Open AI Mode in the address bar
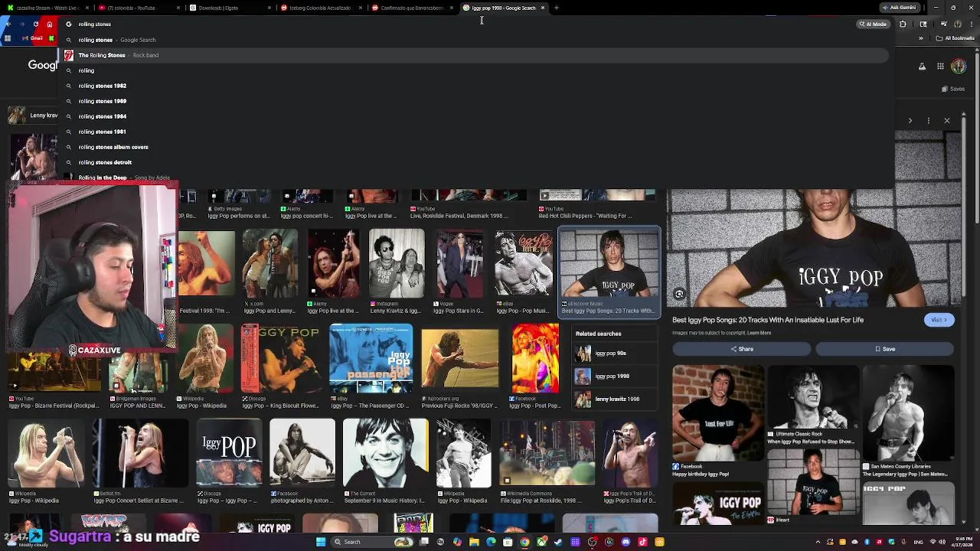This screenshot has width=980, height=551. click(874, 24)
